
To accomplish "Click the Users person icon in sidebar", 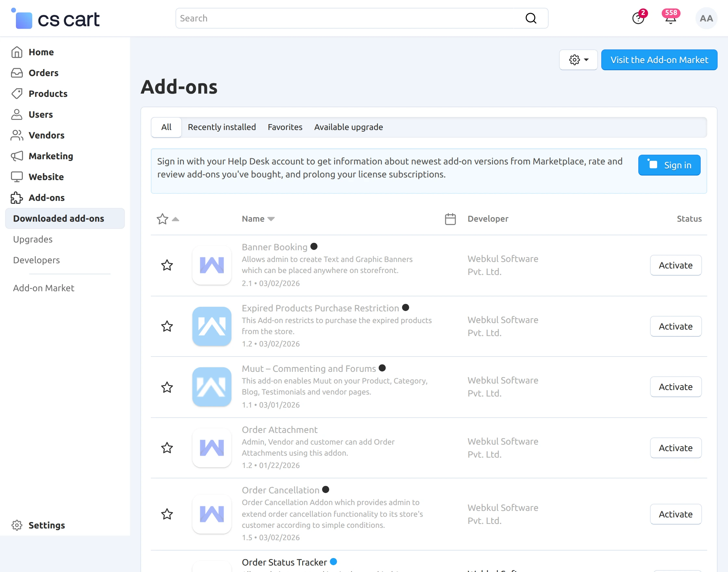I will tap(17, 114).
